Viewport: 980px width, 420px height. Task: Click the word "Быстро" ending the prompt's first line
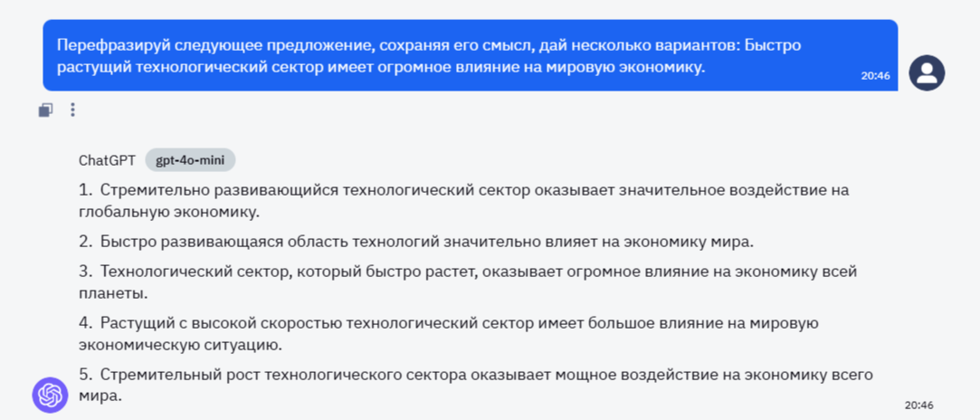coord(775,45)
